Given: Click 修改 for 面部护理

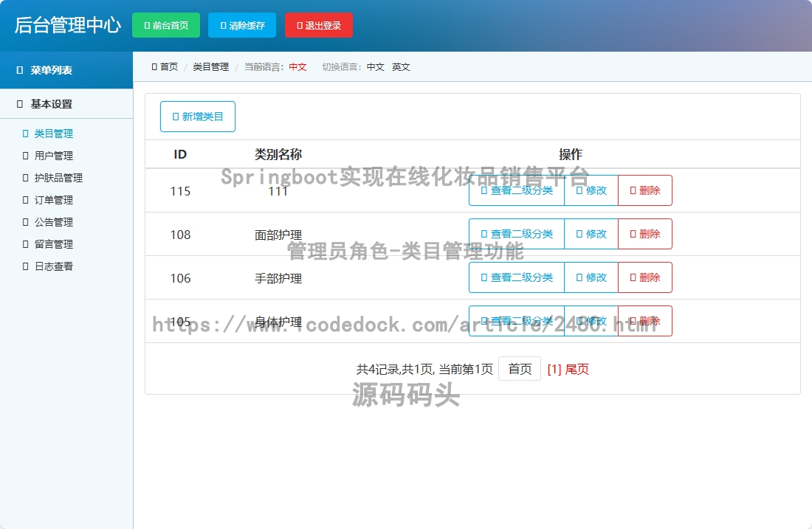Looking at the screenshot, I should tap(591, 234).
